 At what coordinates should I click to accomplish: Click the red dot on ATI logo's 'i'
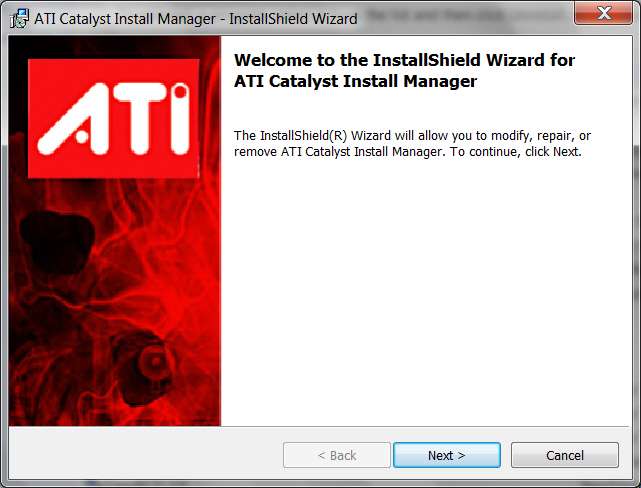pos(180,92)
